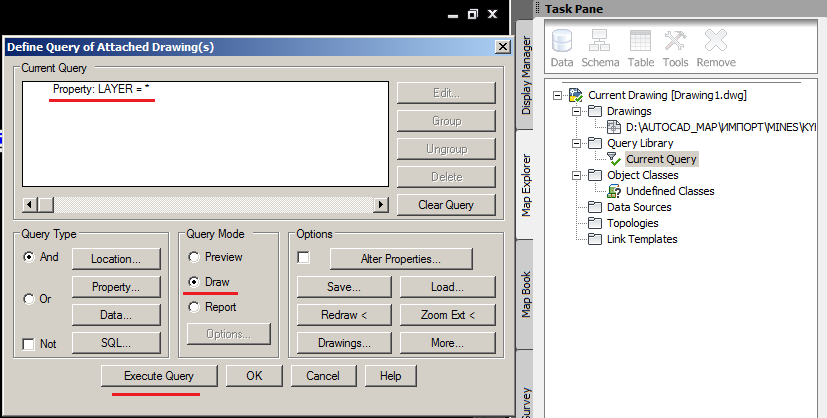Click Save query button
The image size is (827, 418).
tap(344, 287)
